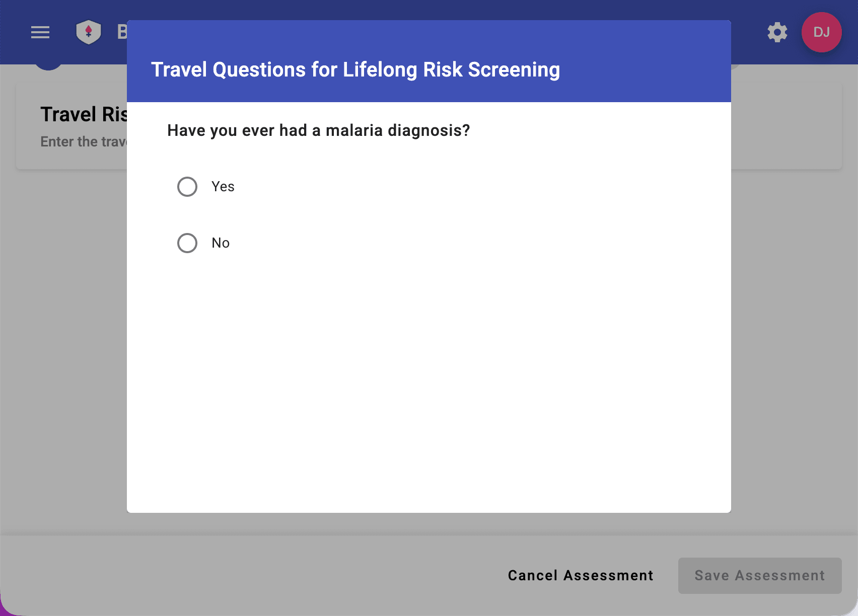This screenshot has height=616, width=858.
Task: Click the gear icon beside the avatar
Action: pyautogui.click(x=777, y=32)
